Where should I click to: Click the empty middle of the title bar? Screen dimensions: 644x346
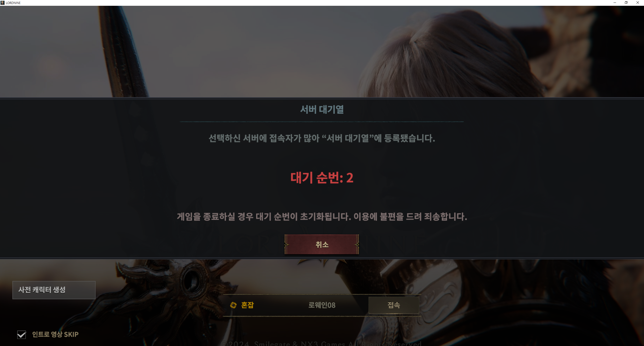(314, 3)
